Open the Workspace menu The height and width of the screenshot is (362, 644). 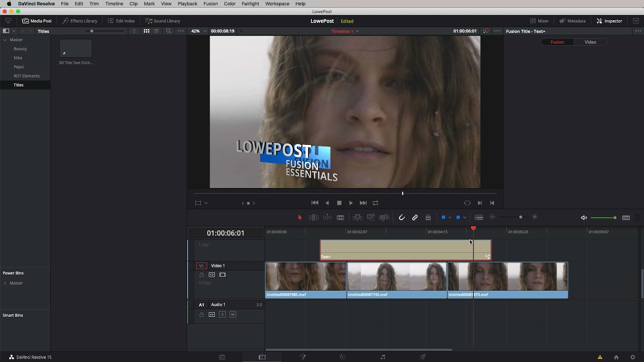pos(277,4)
